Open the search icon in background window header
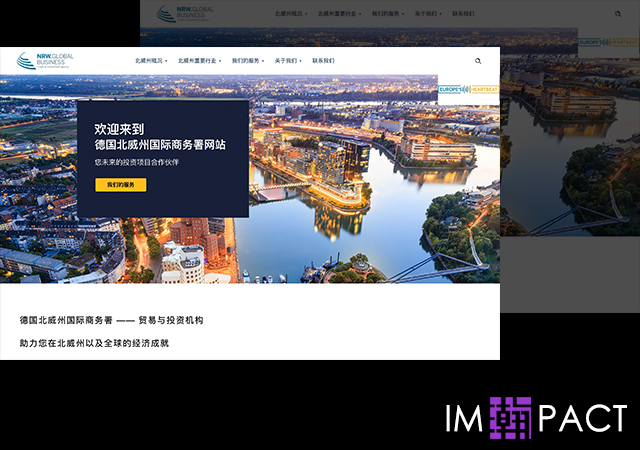Image resolution: width=640 pixels, height=450 pixels. click(x=618, y=14)
